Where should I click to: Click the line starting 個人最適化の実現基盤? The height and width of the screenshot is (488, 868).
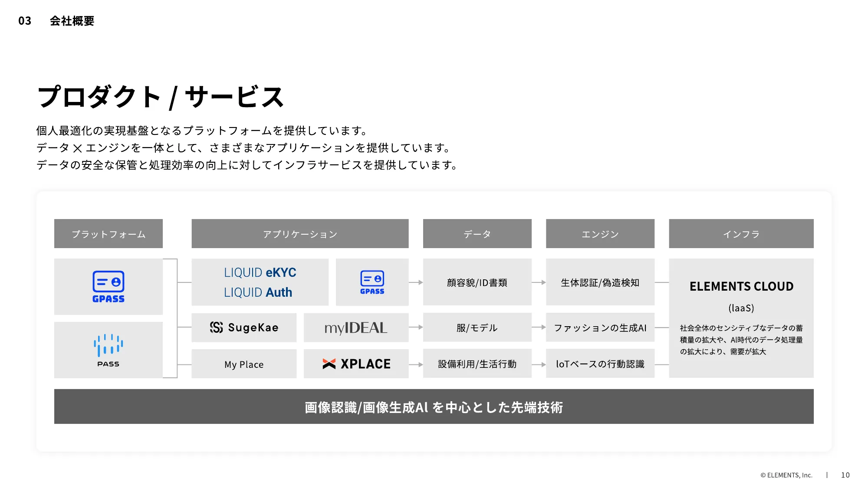[203, 131]
